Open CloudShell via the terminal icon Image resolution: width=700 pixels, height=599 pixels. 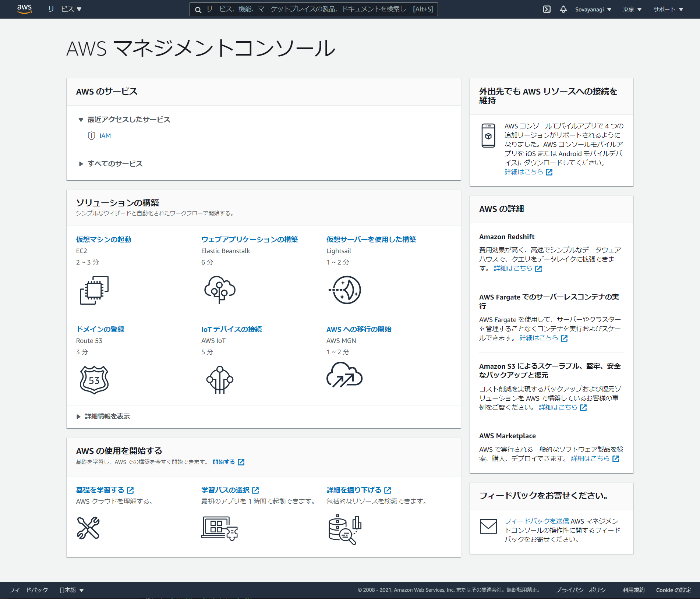[x=547, y=9]
